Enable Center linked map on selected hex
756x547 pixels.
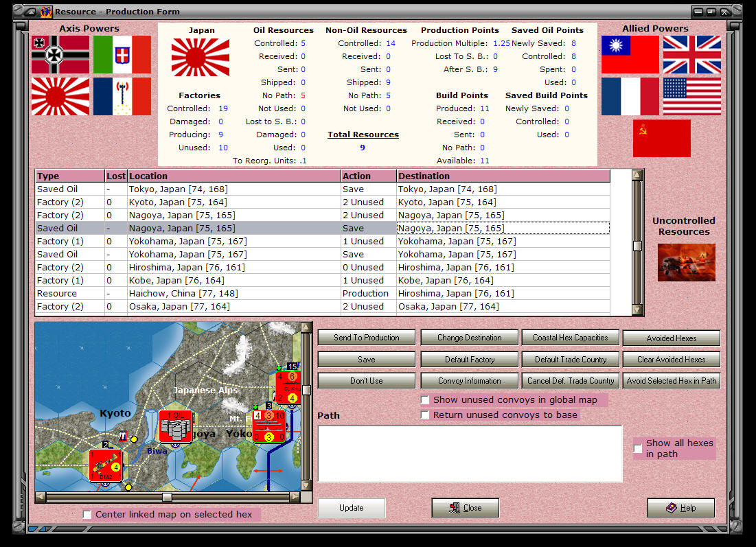tap(87, 513)
